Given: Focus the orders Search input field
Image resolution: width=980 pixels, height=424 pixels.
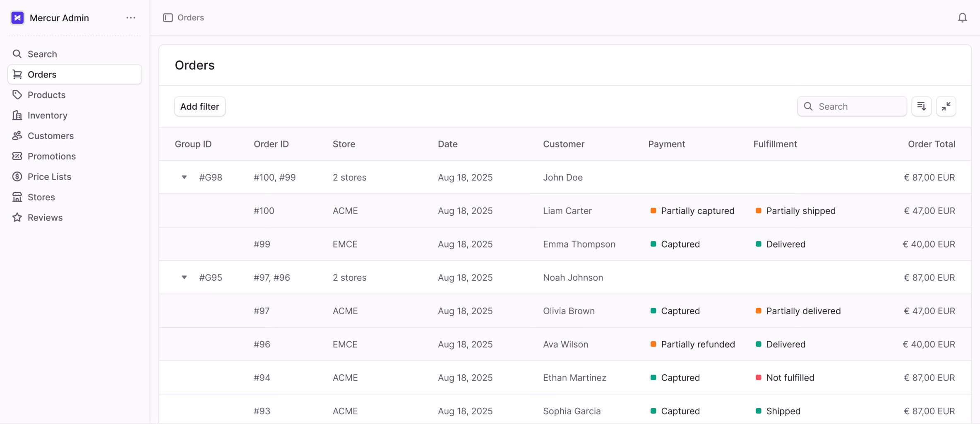Looking at the screenshot, I should [x=852, y=106].
